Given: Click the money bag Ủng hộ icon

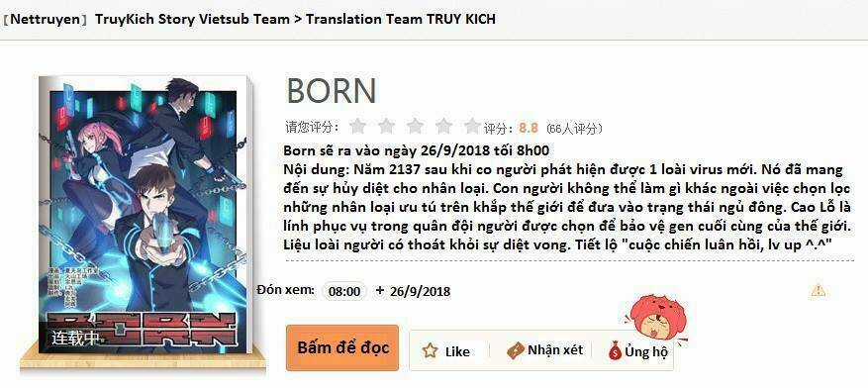Looking at the screenshot, I should (x=615, y=351).
